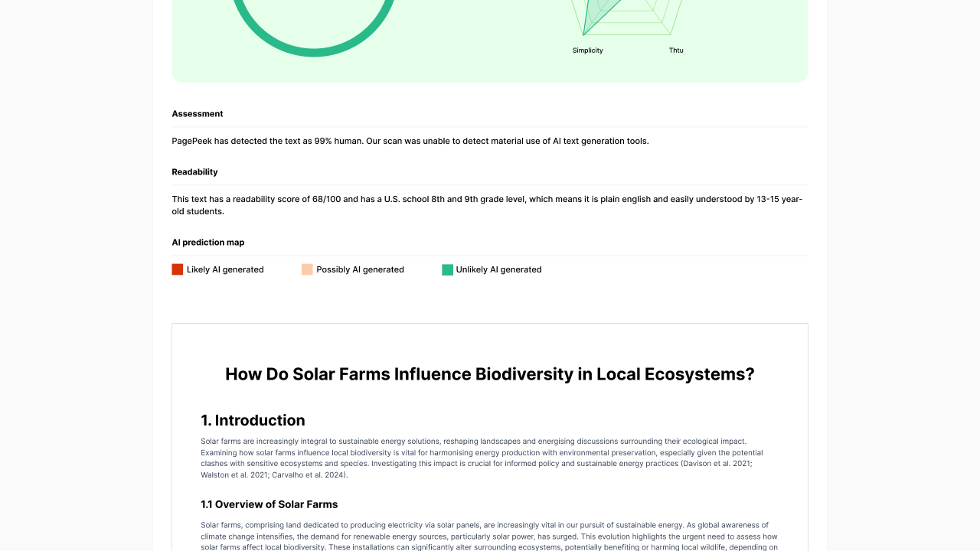This screenshot has height=551, width=980.
Task: Select the Unlikely AI generated legend label
Action: [498, 269]
